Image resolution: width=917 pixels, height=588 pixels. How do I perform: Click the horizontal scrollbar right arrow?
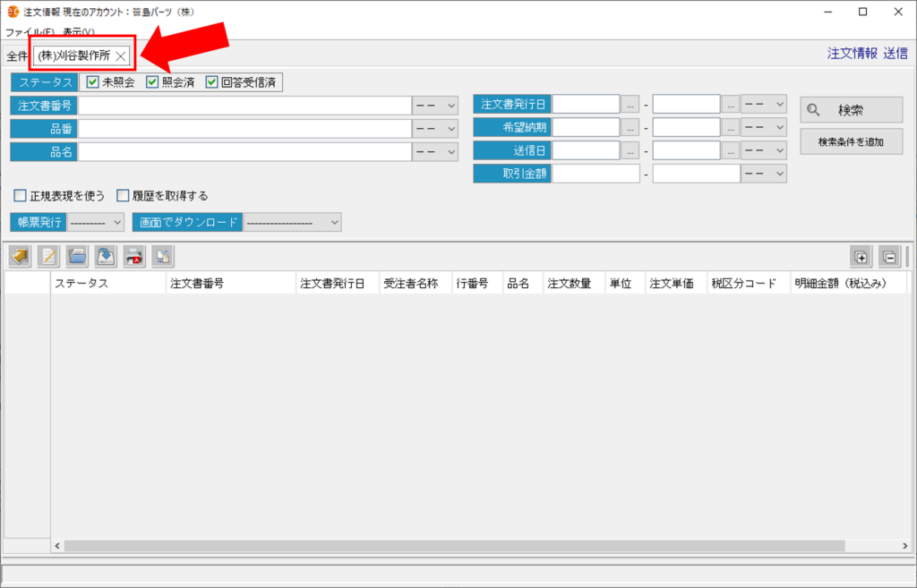pos(904,546)
